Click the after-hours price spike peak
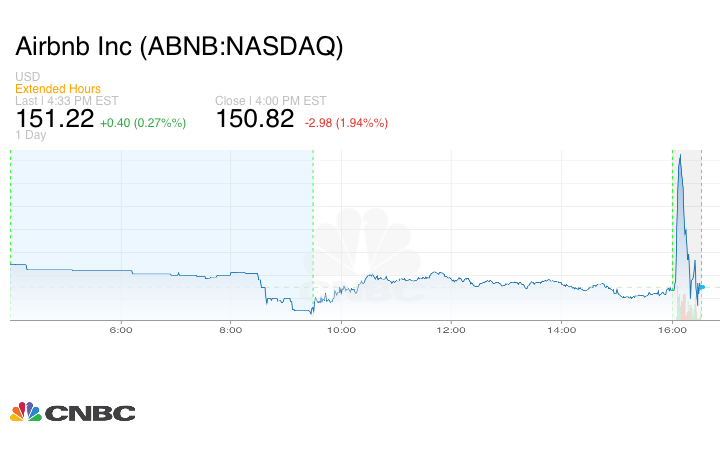The image size is (720, 450). (680, 156)
